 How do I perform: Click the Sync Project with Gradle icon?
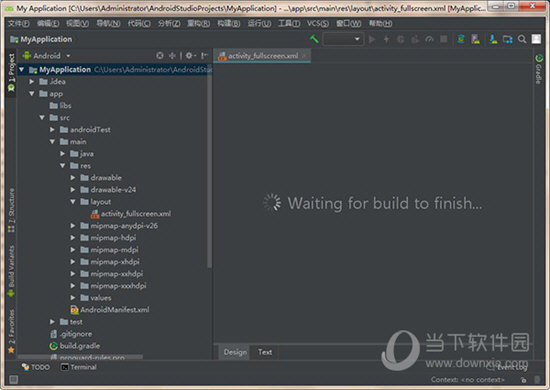coord(461,39)
